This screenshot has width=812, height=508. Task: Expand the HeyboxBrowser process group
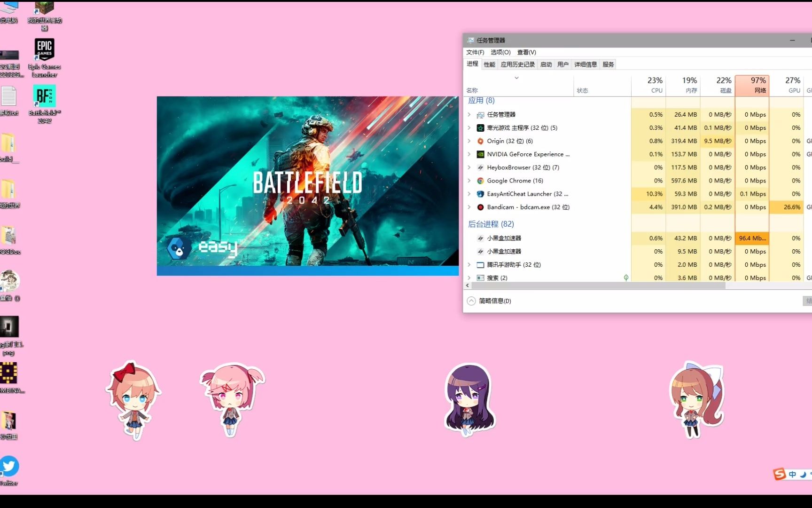click(x=469, y=167)
